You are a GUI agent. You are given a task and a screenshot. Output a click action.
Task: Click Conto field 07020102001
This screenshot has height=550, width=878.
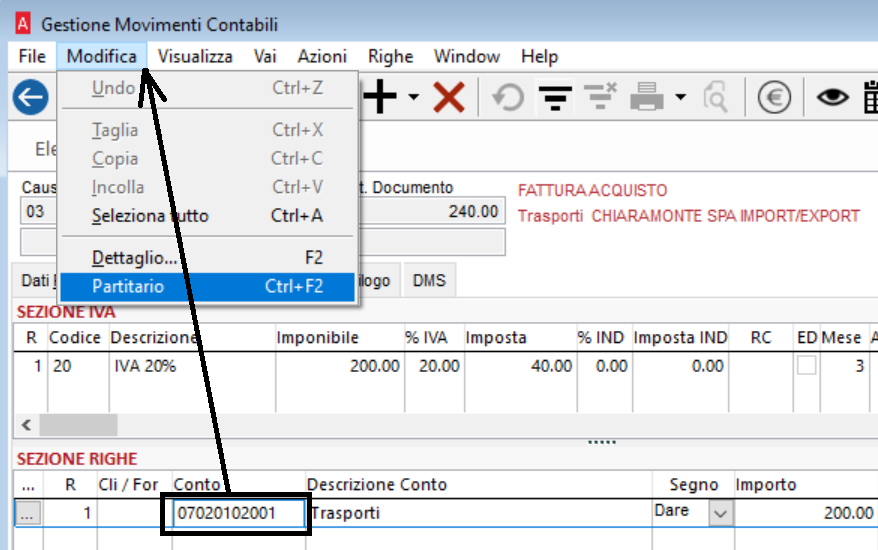[x=239, y=513]
